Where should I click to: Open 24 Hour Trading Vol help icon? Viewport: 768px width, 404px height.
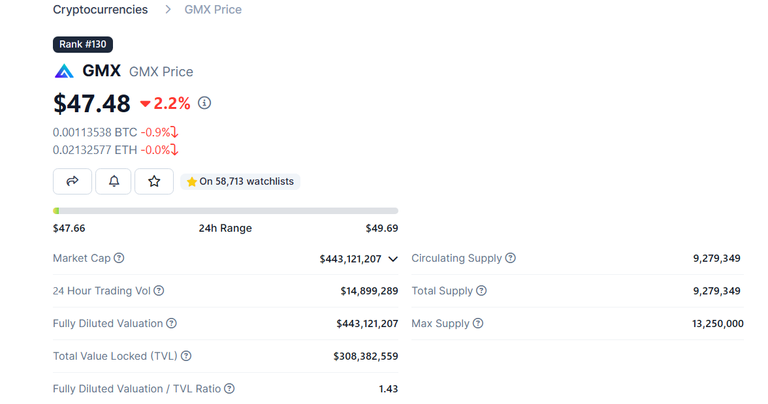pyautogui.click(x=159, y=291)
